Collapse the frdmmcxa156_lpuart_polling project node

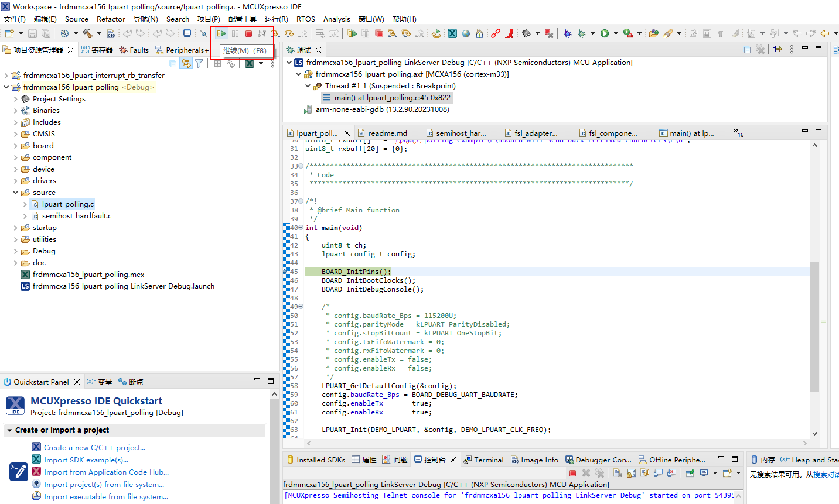[6, 87]
